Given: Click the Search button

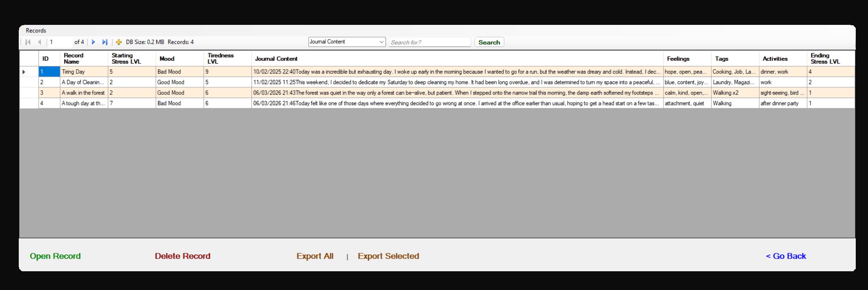Looking at the screenshot, I should click(489, 42).
